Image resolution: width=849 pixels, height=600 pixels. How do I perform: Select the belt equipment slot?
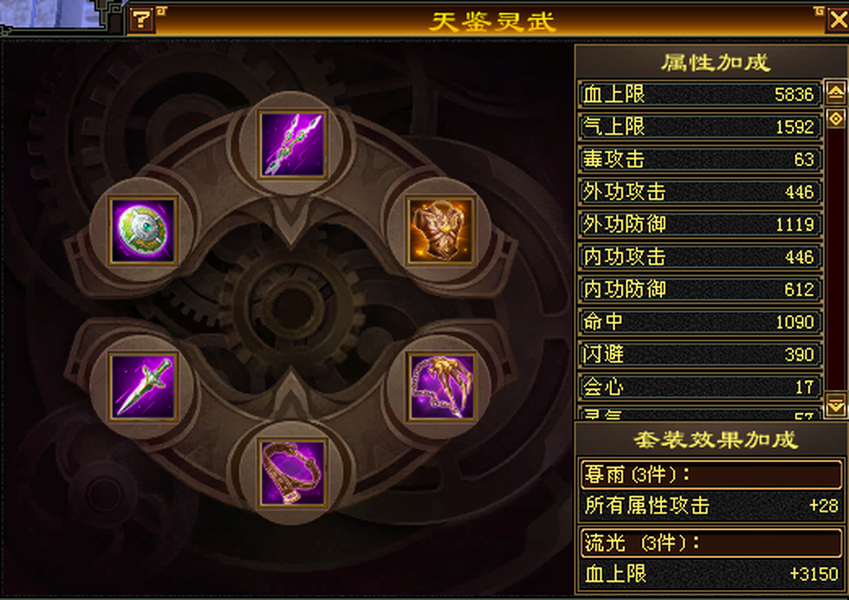pos(292,473)
